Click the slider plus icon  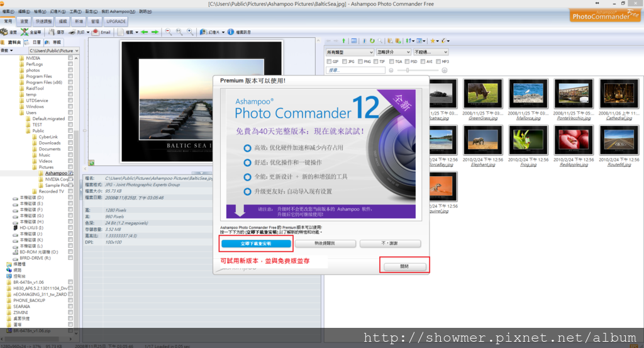tap(445, 70)
